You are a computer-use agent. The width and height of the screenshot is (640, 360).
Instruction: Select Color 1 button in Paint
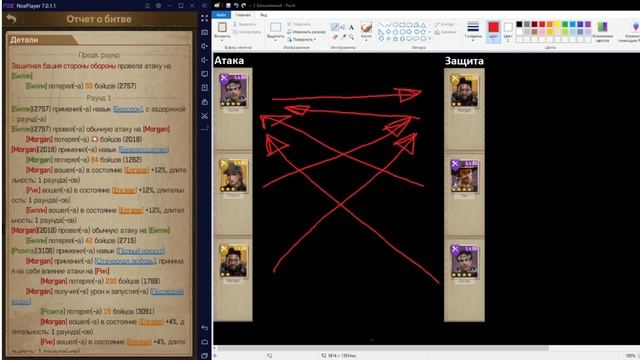pos(493,31)
